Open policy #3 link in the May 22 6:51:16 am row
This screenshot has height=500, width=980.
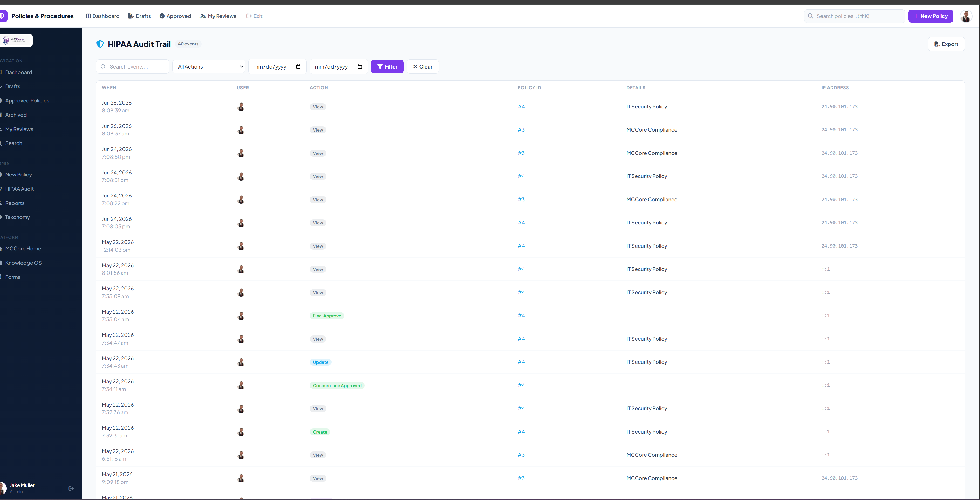click(521, 455)
